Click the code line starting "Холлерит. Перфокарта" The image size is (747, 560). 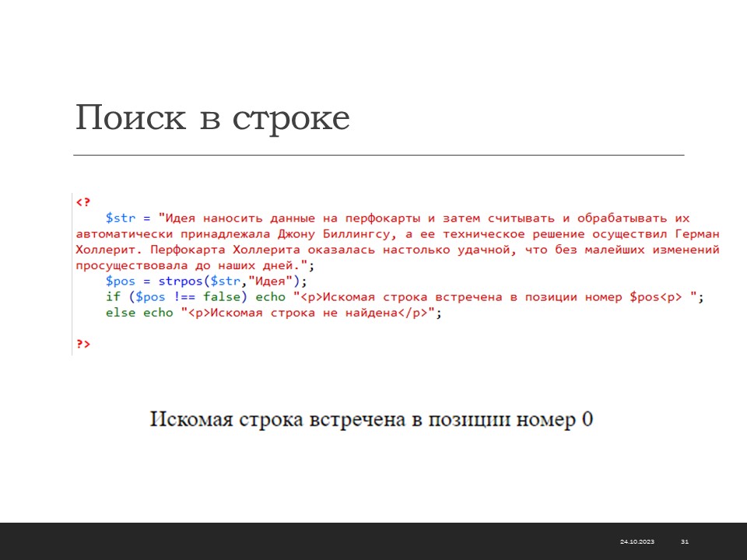(397, 250)
